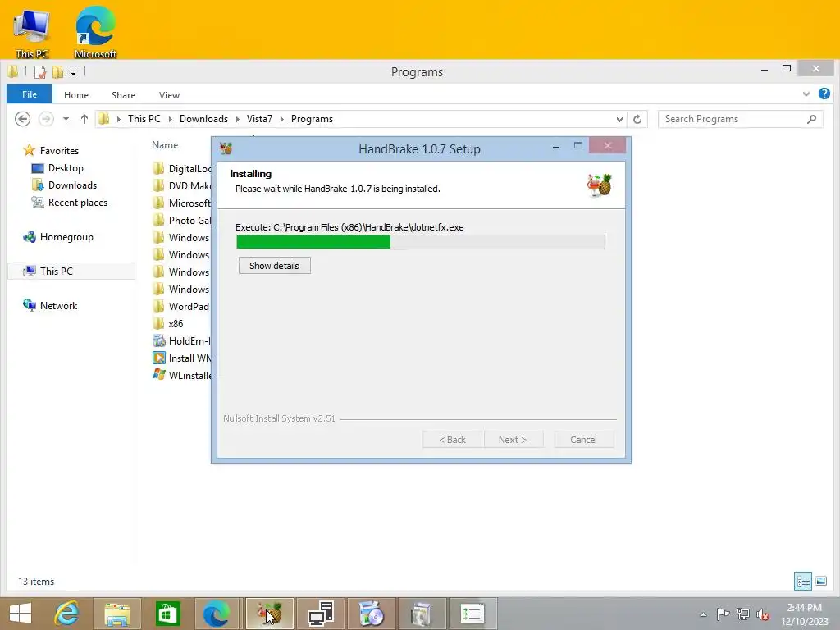840x630 pixels.
Task: Open the address bar history dropdown
Action: tap(619, 119)
